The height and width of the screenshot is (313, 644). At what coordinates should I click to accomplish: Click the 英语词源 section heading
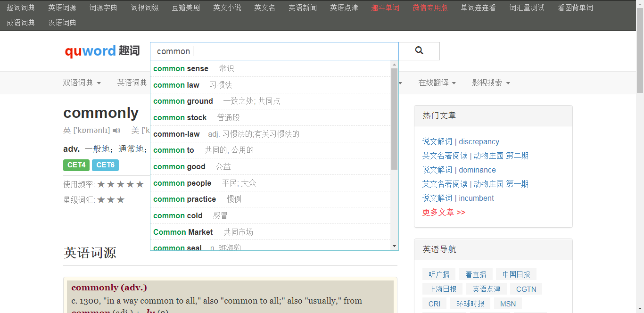[90, 253]
